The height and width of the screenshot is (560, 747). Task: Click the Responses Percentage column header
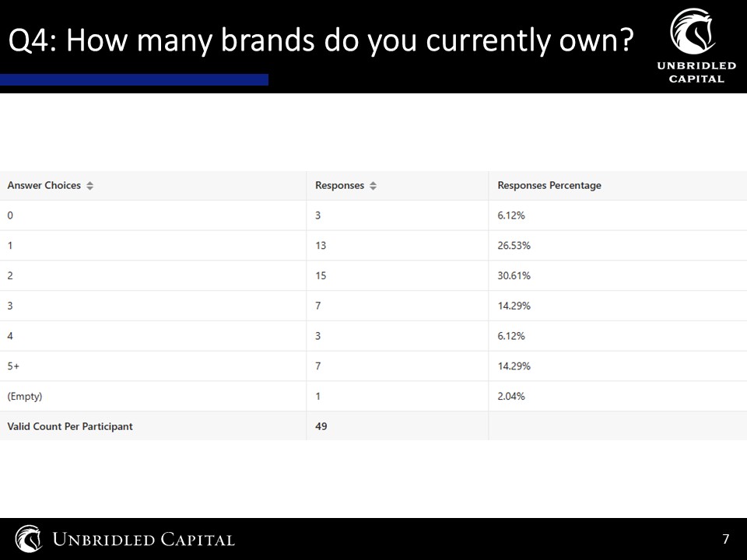tap(549, 185)
